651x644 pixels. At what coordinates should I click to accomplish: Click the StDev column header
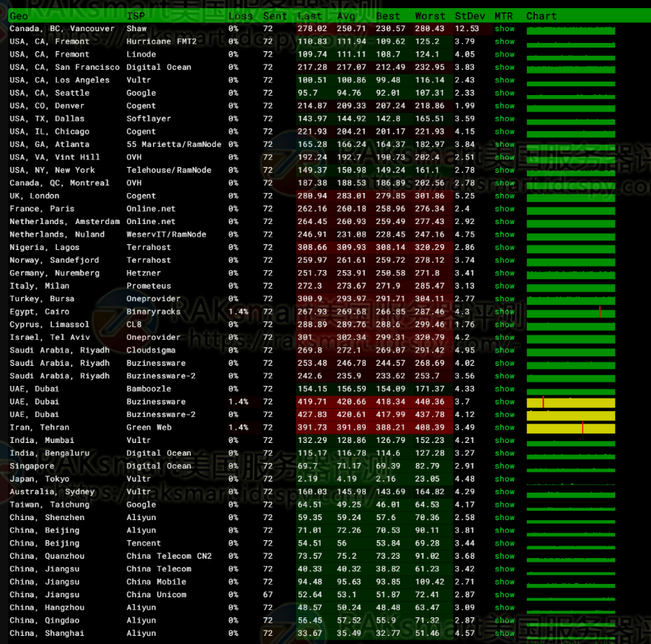(x=470, y=16)
